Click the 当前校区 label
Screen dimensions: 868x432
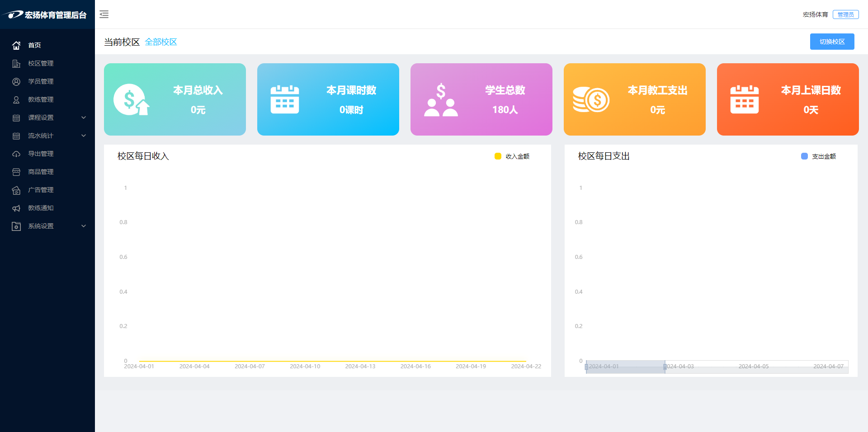tap(122, 42)
